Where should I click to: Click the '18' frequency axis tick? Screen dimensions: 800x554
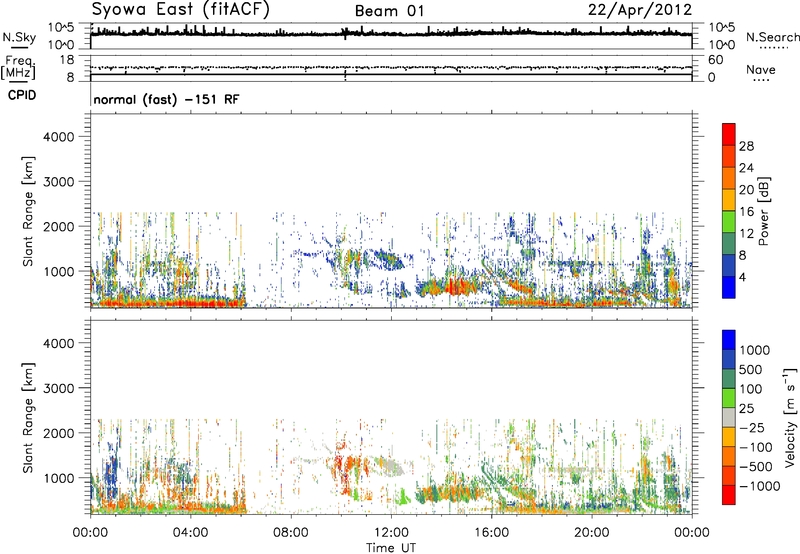click(67, 60)
